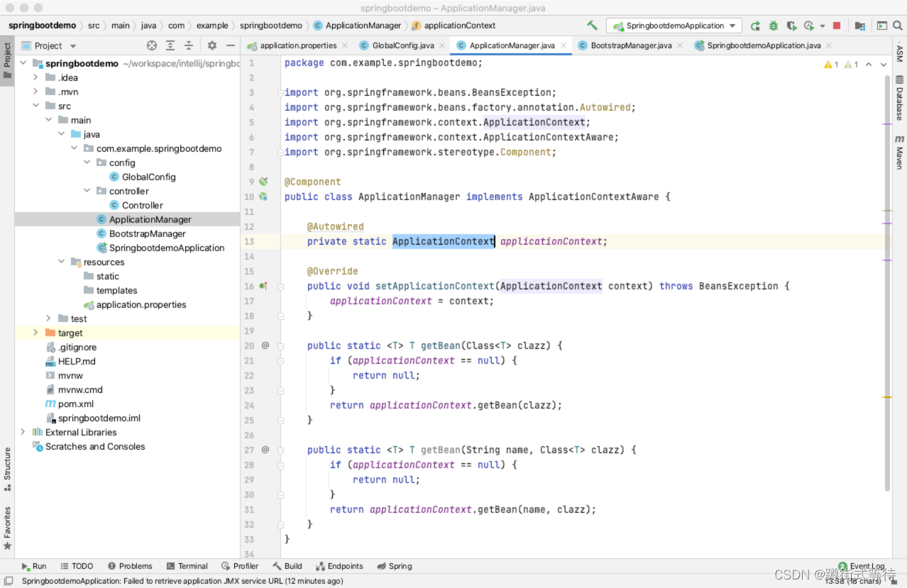This screenshot has width=907, height=588.
Task: Toggle the Favorites tool window
Action: 7,528
